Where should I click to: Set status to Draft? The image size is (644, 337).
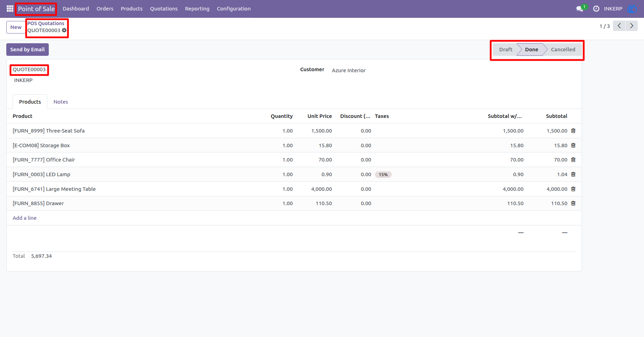click(x=506, y=50)
